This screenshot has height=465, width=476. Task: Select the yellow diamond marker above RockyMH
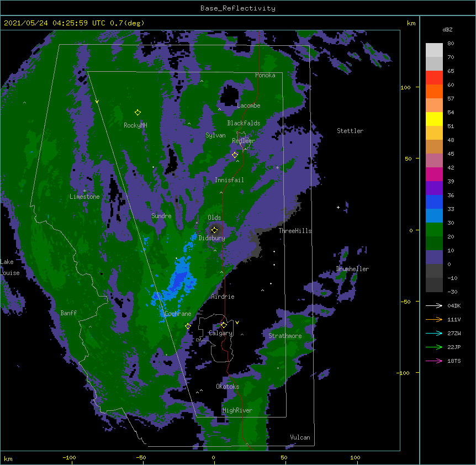click(137, 113)
